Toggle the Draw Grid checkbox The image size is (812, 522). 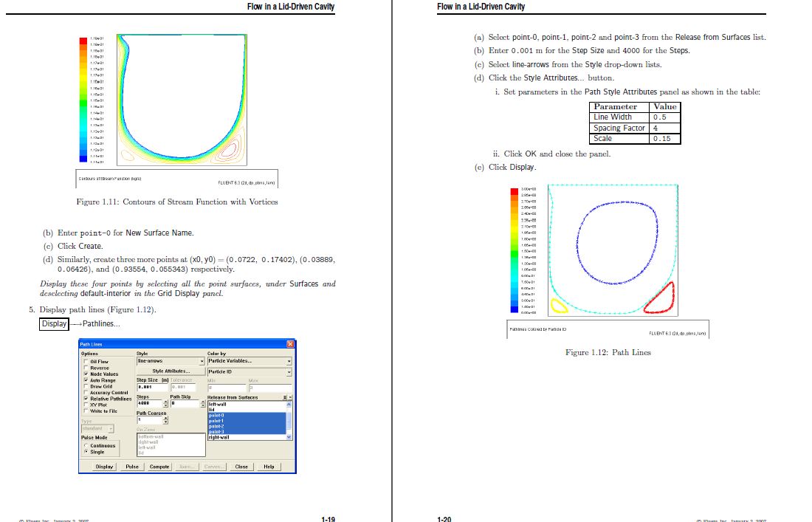(x=86, y=386)
